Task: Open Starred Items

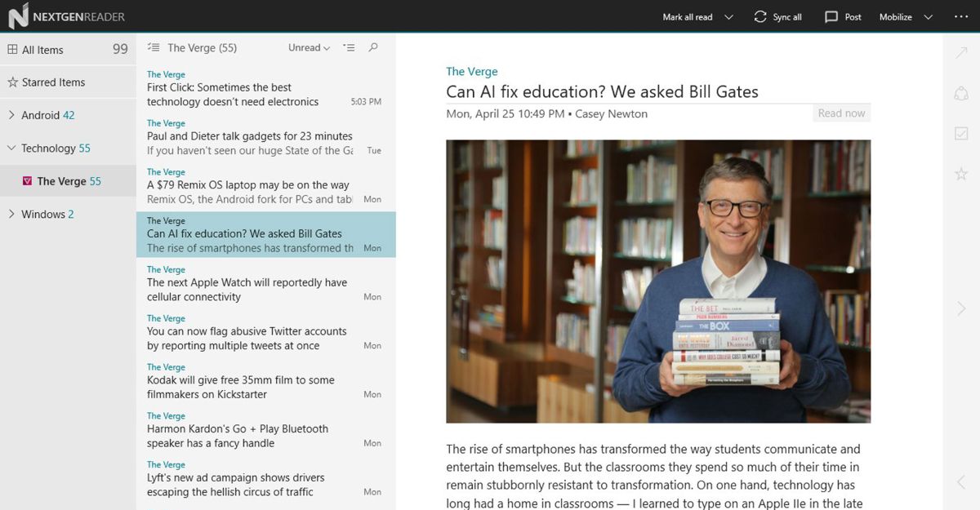Action: (x=53, y=82)
